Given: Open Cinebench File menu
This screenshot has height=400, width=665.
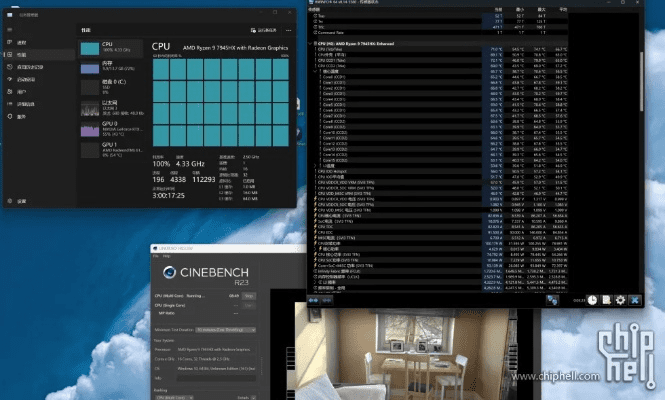Looking at the screenshot, I should pyautogui.click(x=155, y=256).
